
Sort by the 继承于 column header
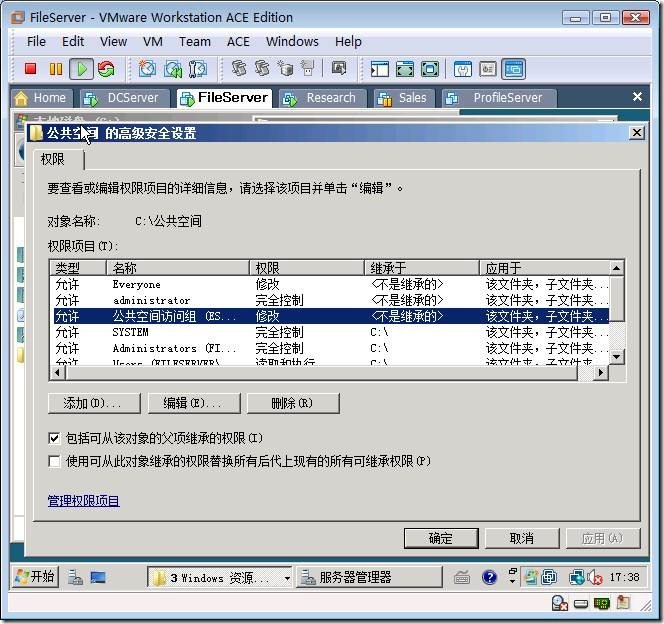pyautogui.click(x=422, y=268)
